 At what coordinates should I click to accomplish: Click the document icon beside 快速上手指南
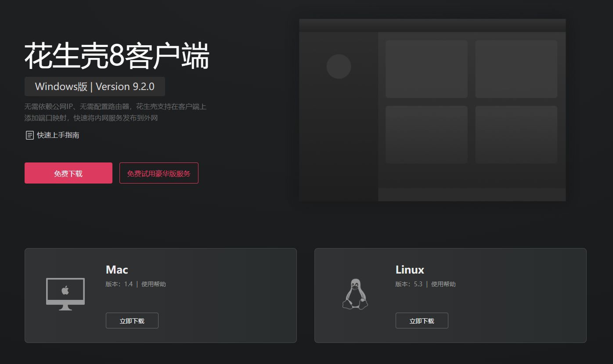tap(29, 135)
